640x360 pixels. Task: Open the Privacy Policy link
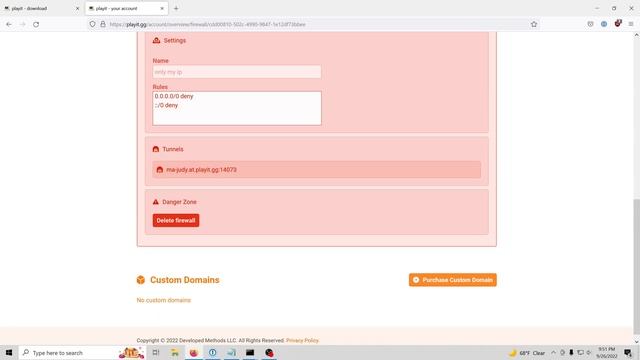click(302, 340)
